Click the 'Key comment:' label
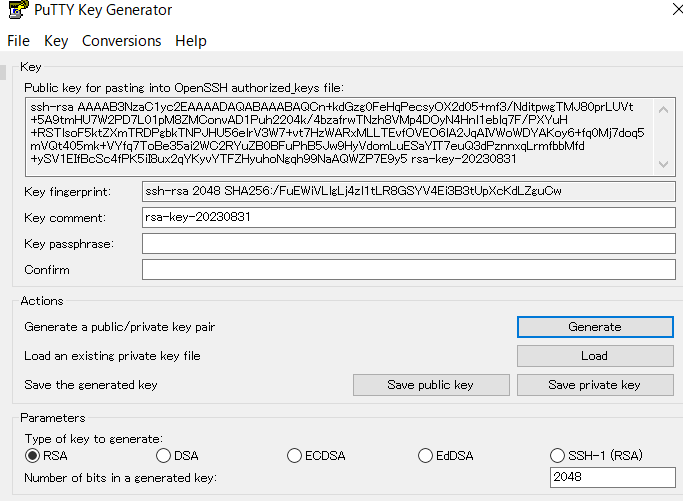683x501 pixels. click(x=65, y=218)
